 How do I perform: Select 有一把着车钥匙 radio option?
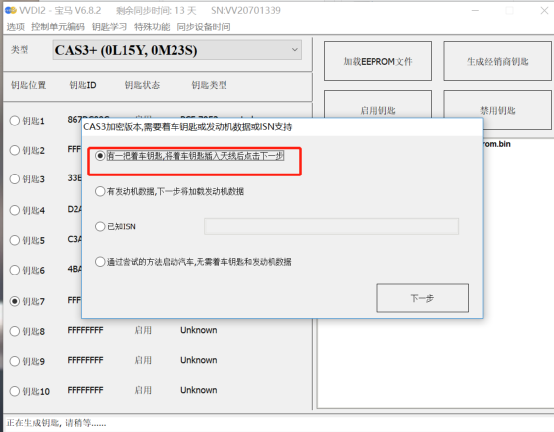[x=100, y=156]
